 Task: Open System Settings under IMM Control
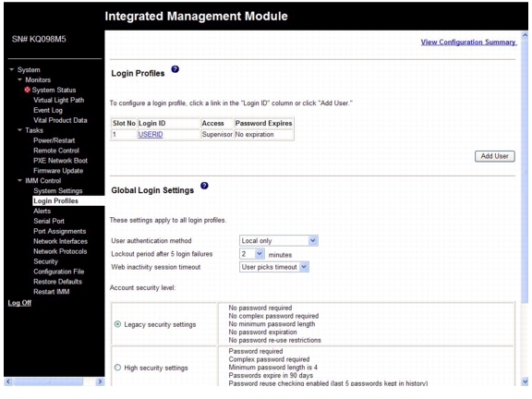(58, 190)
